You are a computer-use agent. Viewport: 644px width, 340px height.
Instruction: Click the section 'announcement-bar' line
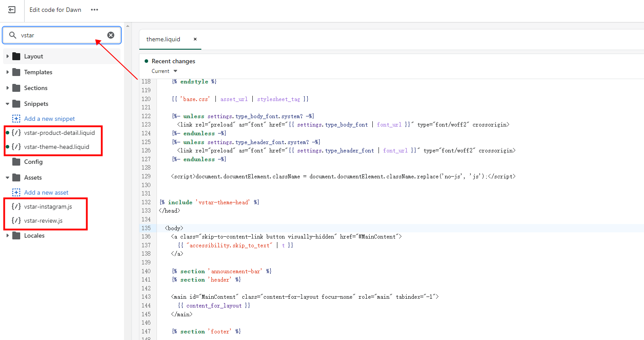tap(222, 271)
